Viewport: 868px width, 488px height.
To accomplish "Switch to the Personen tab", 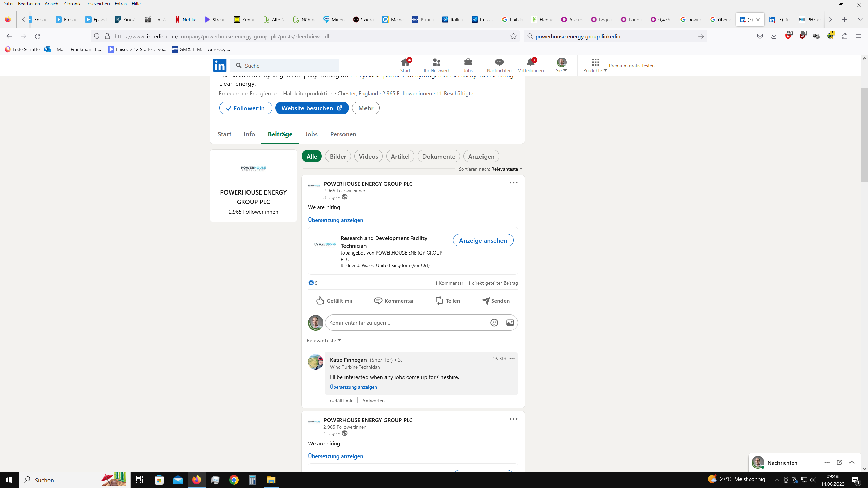I will click(x=343, y=134).
